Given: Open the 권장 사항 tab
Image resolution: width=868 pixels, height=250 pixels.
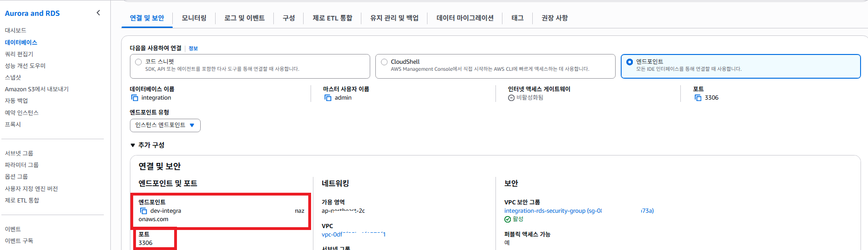Looking at the screenshot, I should coord(555,18).
